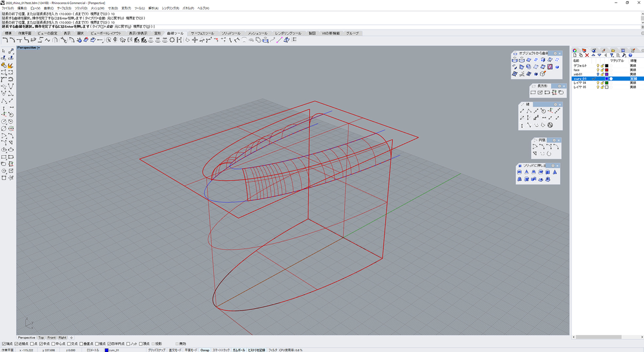Open gear options of オブジェクトから曲線 toolbar
The image size is (644, 352).
point(555,53)
